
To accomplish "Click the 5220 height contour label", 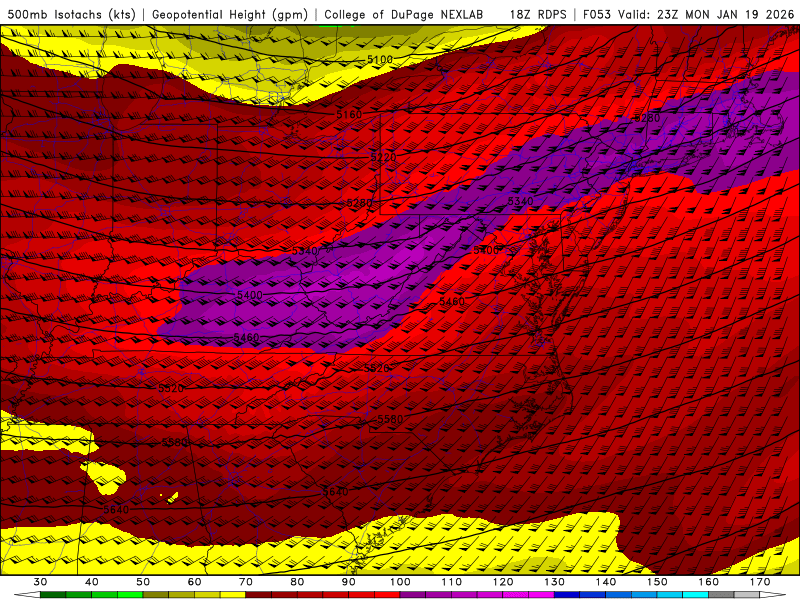I will coord(383,158).
